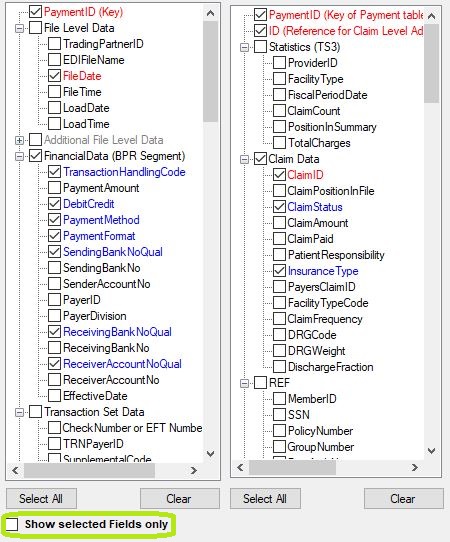Select the PositionInSummary label
Viewport: 450px width, 542px height.
[x=332, y=127]
